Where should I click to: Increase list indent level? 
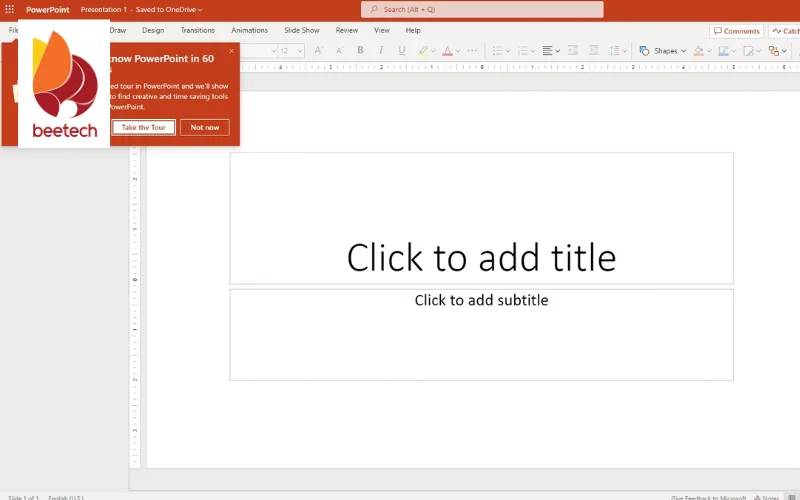(593, 51)
